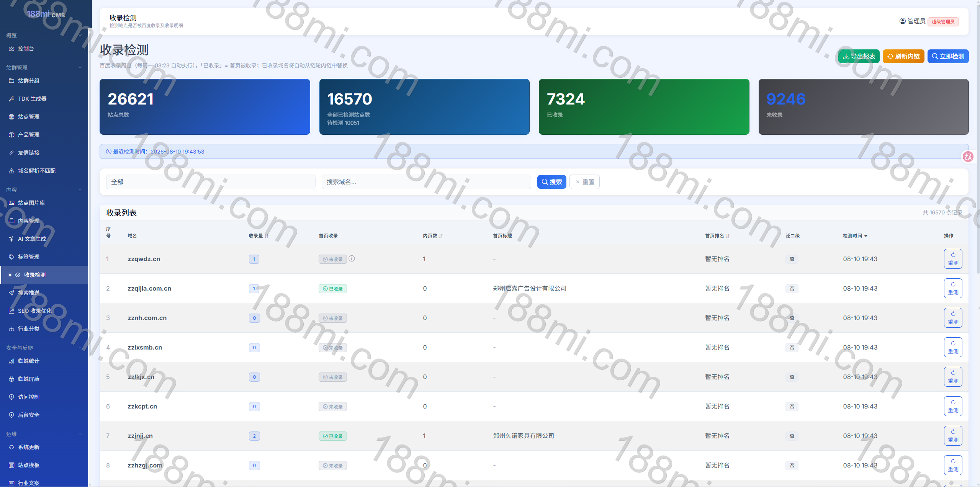The image size is (980, 487).
Task: Click the 访问控制 shield icon
Action: click(11, 397)
